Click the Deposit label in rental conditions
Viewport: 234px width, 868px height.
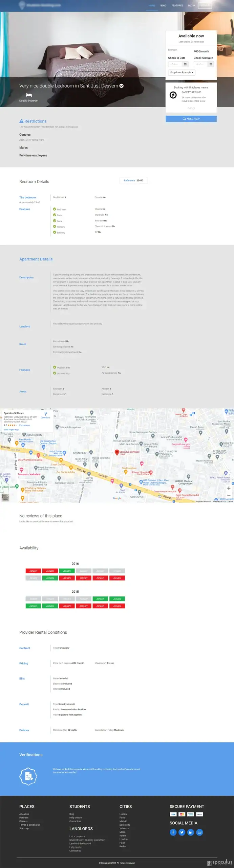point(24,704)
